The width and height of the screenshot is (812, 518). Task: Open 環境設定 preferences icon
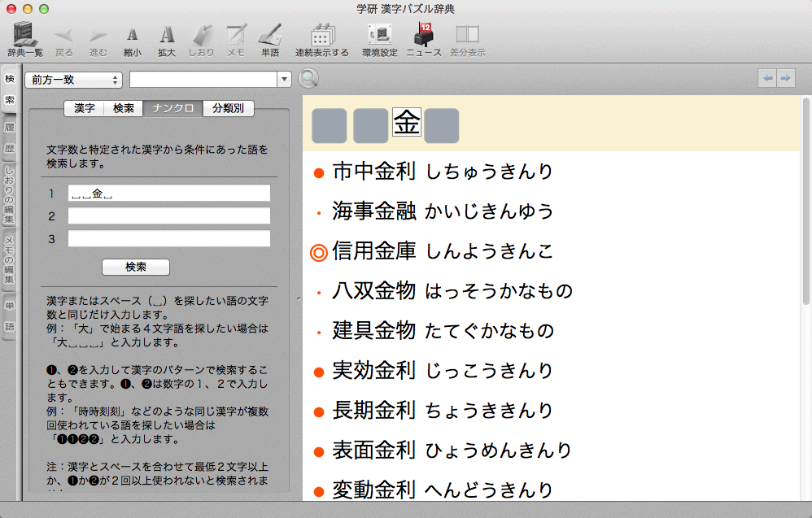[379, 39]
